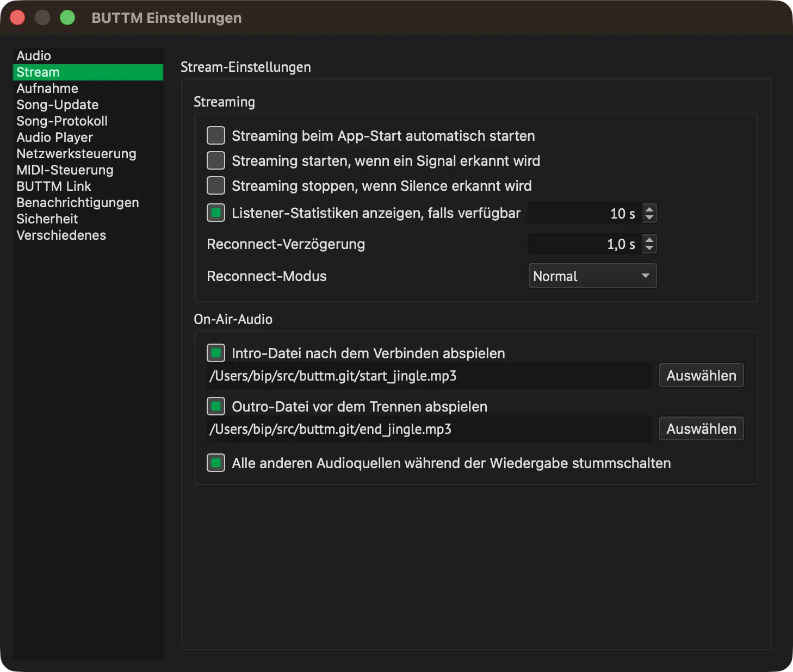Switch to the Song-Protokoll page
The image size is (793, 672).
[88, 121]
